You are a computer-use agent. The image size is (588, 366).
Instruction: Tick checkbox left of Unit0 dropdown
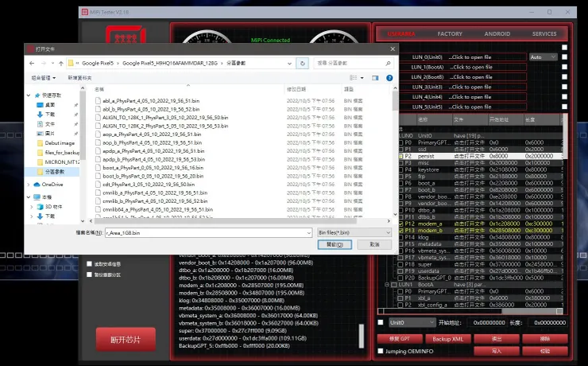click(381, 322)
